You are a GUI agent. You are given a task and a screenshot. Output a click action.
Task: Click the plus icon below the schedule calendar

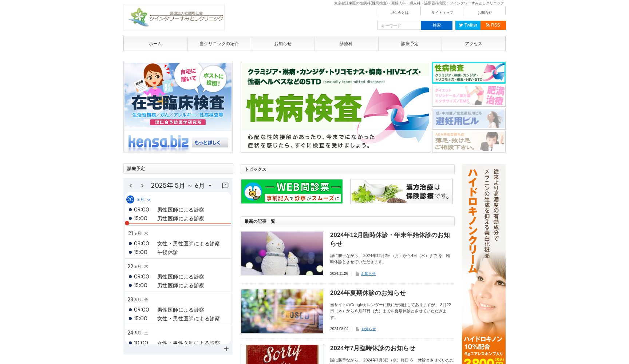(226, 349)
